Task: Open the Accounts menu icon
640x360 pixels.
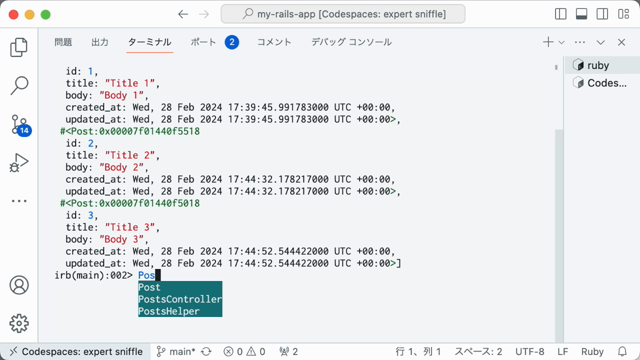Action: click(x=19, y=285)
